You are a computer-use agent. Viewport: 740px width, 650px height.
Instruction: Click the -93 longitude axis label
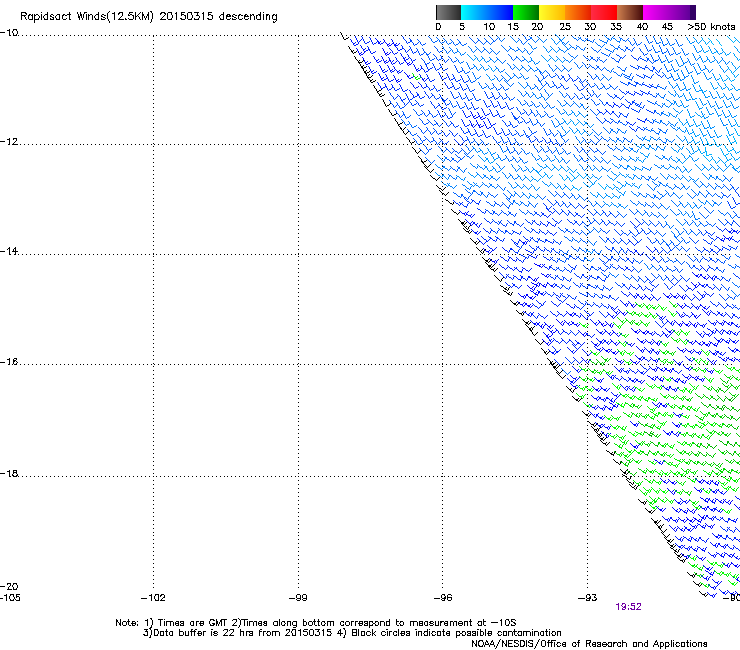[x=588, y=598]
